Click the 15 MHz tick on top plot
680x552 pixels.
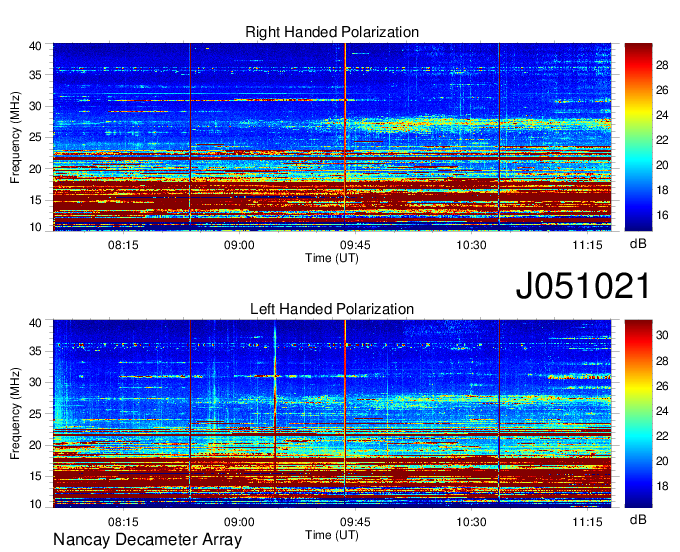[36, 200]
